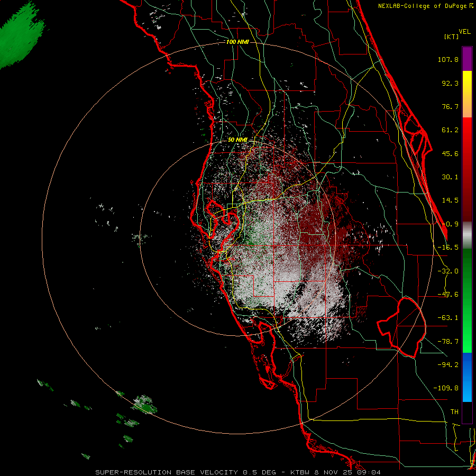Click the 45.6 velocity scale value
476x476 pixels.
coord(450,153)
